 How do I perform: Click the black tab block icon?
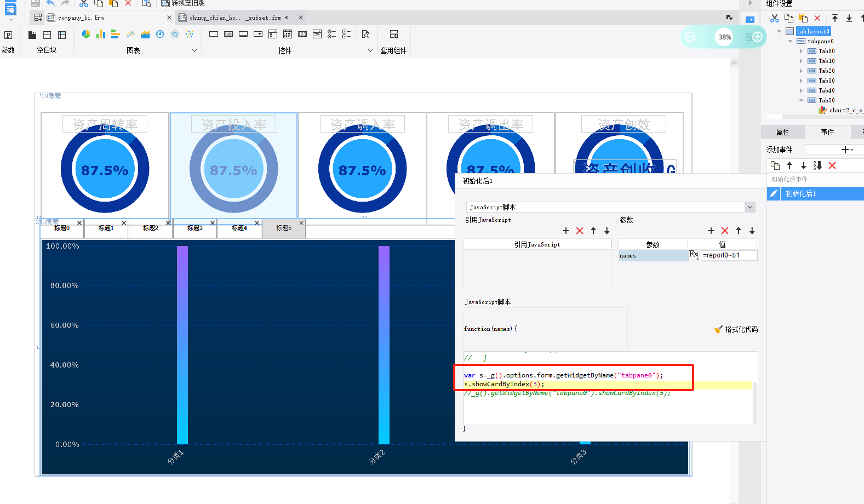point(32,35)
